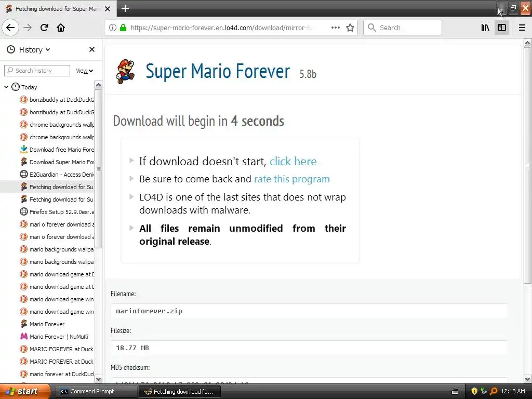
Task: Close the Fetching download tab
Action: pos(108,9)
